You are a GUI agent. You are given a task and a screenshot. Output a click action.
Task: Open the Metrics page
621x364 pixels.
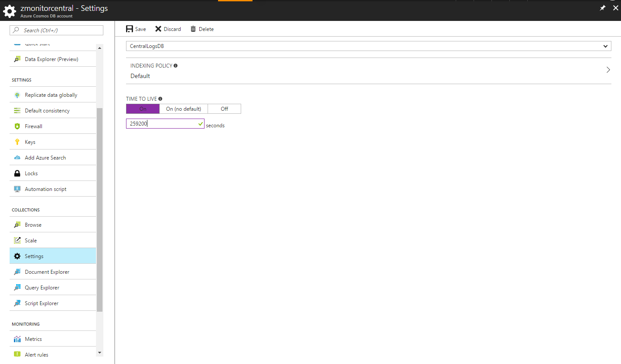coord(53,339)
